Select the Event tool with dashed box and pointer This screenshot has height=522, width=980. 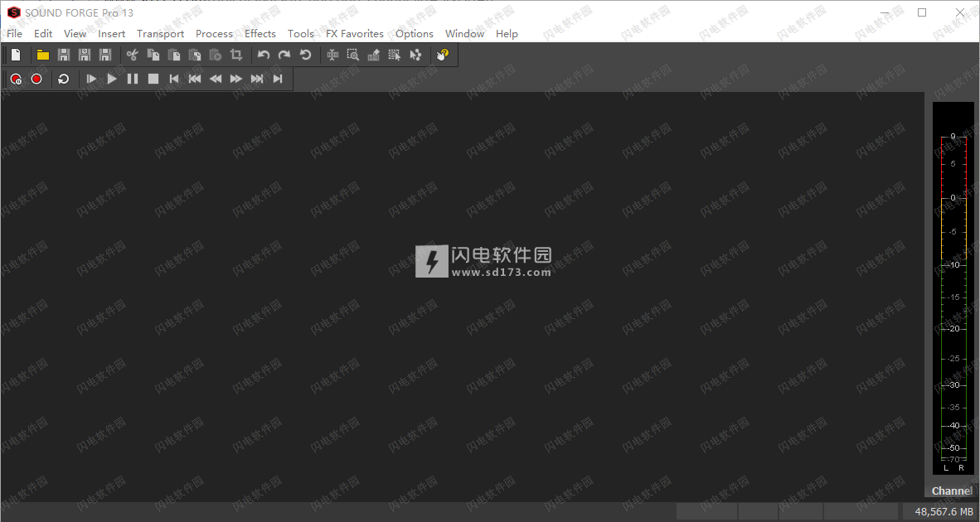(395, 55)
